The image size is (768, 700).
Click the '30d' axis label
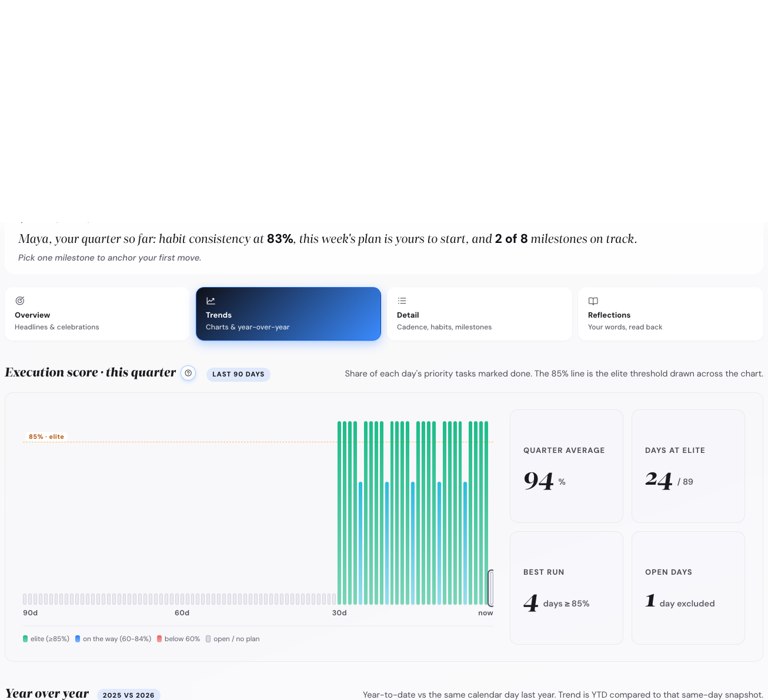pyautogui.click(x=339, y=613)
